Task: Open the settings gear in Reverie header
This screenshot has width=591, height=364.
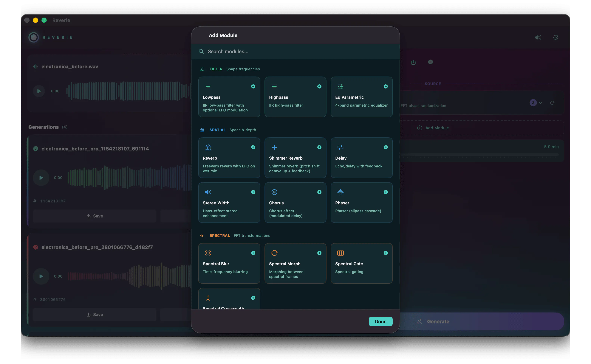Action: pyautogui.click(x=556, y=37)
